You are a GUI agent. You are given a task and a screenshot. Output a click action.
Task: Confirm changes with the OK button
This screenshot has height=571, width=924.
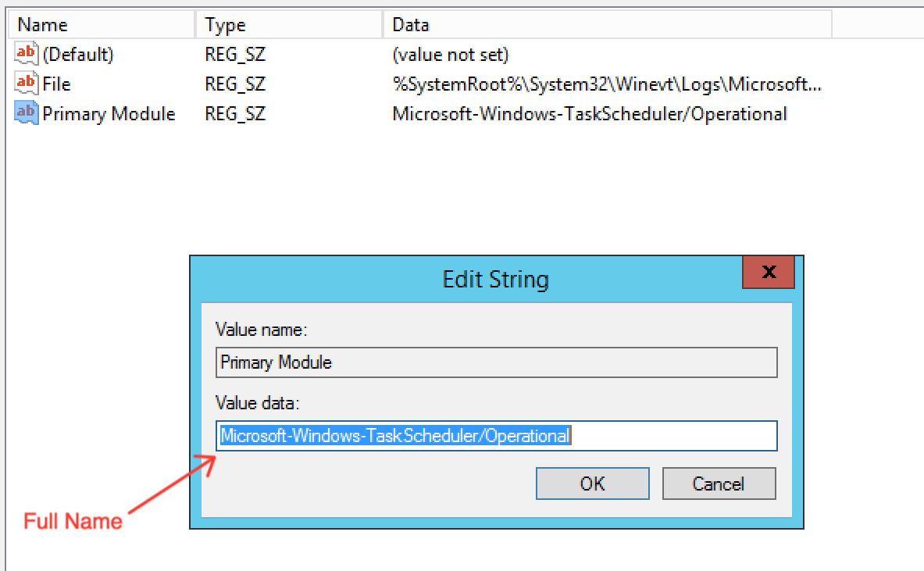591,483
